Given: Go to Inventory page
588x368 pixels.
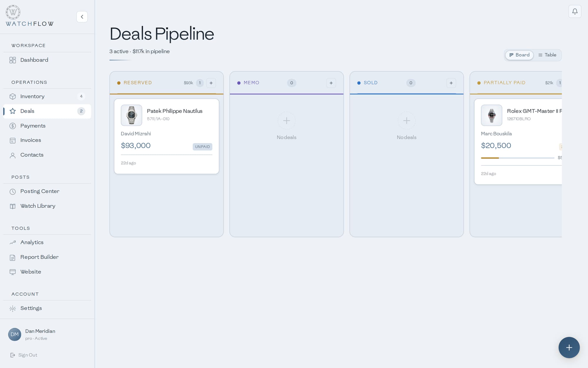Looking at the screenshot, I should (47, 97).
